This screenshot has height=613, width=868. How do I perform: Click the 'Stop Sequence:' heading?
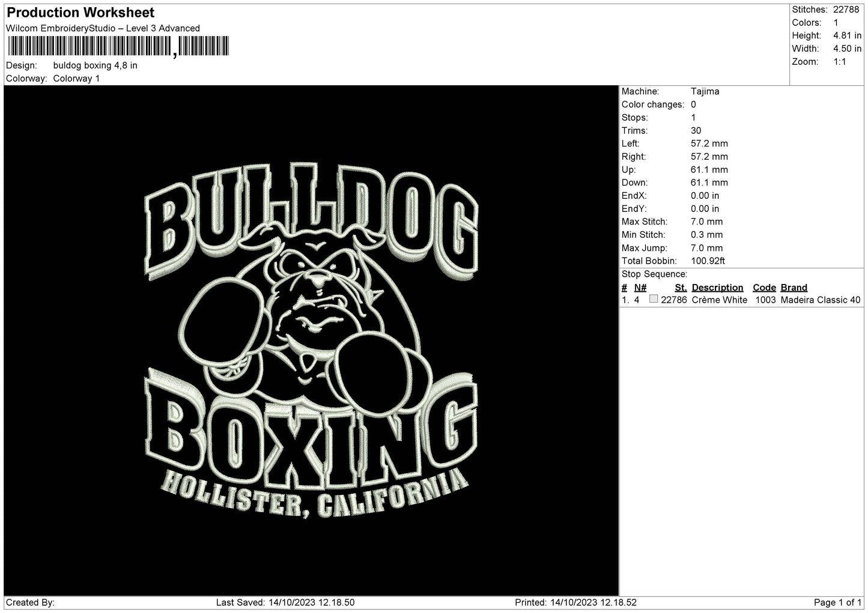coord(654,274)
